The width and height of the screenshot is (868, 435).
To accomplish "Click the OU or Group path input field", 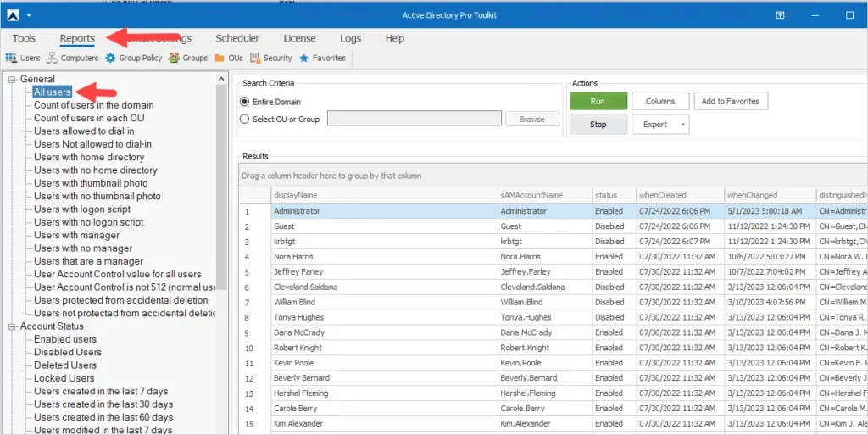I will tap(415, 119).
